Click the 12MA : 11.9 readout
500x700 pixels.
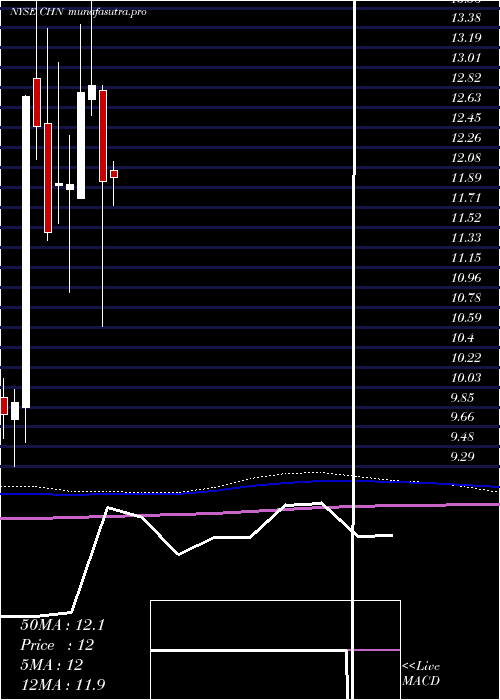63,685
